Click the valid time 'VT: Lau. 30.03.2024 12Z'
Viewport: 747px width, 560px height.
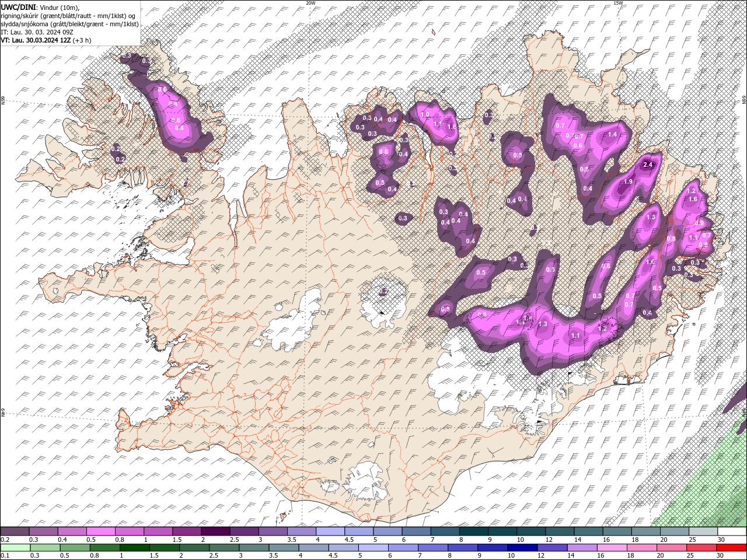[36, 40]
